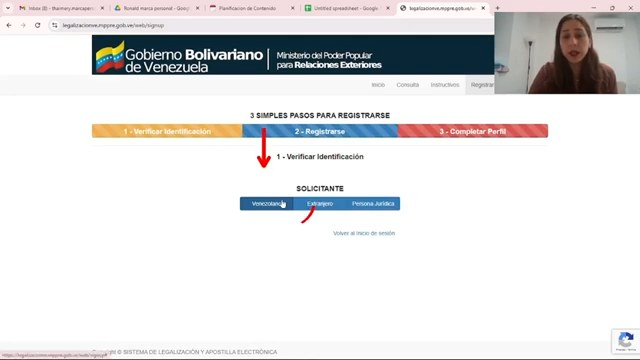
Task: Select the '2 - Registrarse' step bar
Action: [x=320, y=131]
